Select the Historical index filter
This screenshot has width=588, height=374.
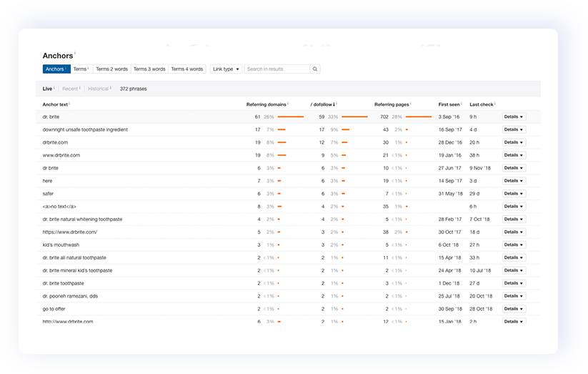[99, 89]
